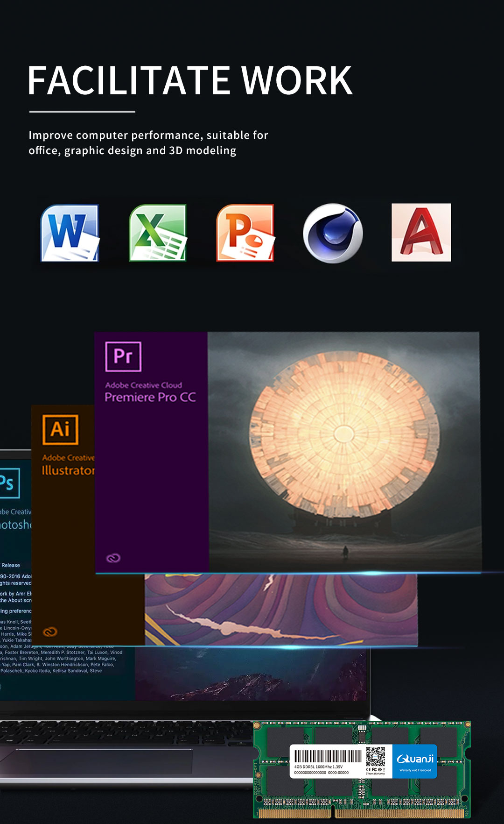Click the "FACILITATE WORK" heading
The image size is (504, 824).
(x=190, y=80)
